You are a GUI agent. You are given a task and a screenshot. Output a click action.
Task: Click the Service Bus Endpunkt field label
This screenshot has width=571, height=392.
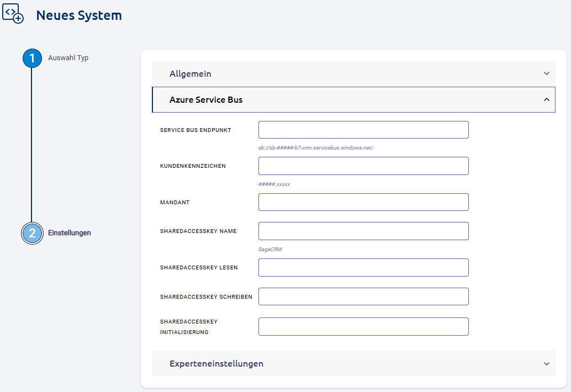click(x=195, y=130)
